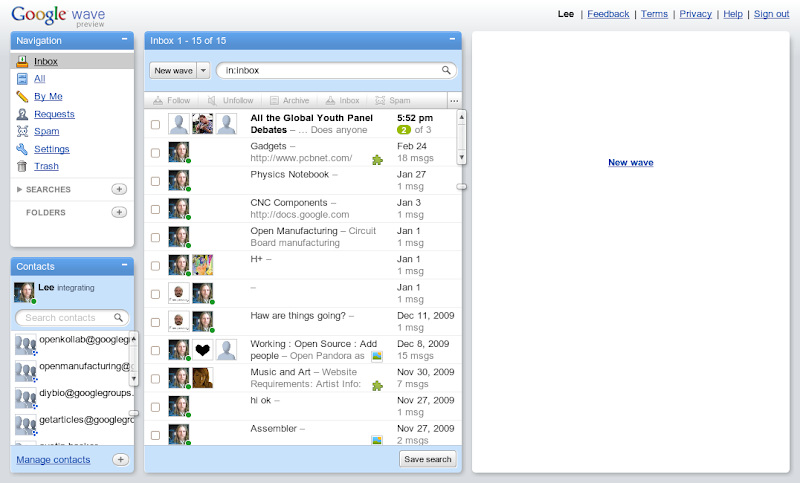Open the Manage contacts link
This screenshot has height=483, width=800.
(53, 460)
